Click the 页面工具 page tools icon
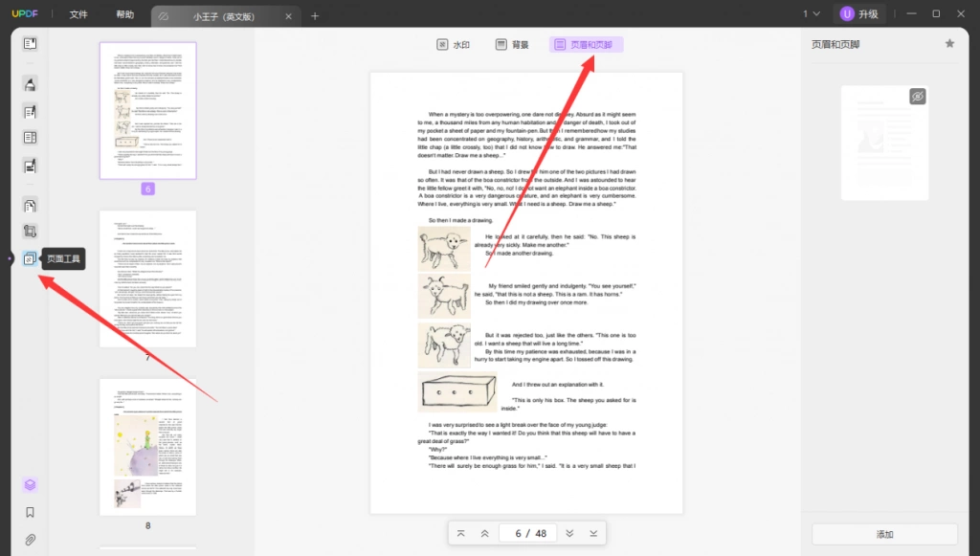The height and width of the screenshot is (556, 980). point(30,258)
